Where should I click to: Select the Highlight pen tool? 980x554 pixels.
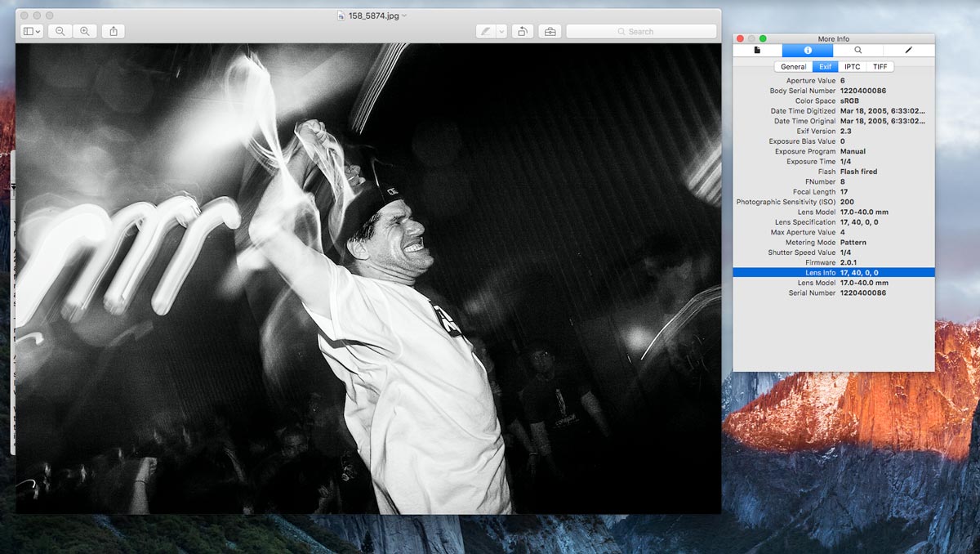pos(486,31)
